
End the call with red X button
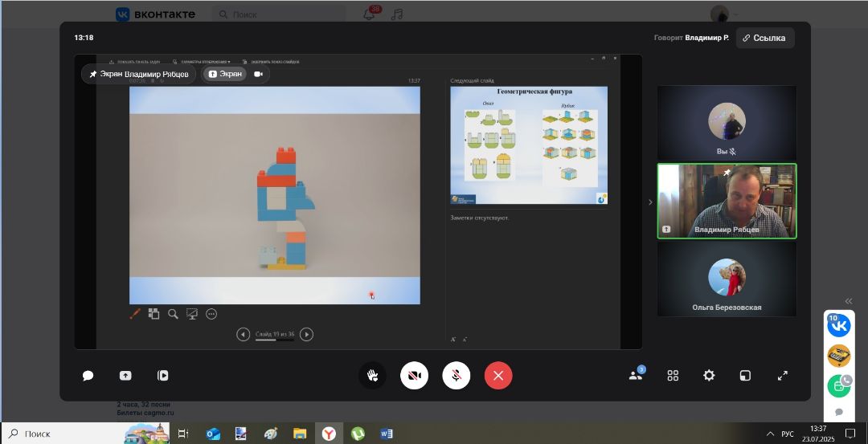[498, 376]
